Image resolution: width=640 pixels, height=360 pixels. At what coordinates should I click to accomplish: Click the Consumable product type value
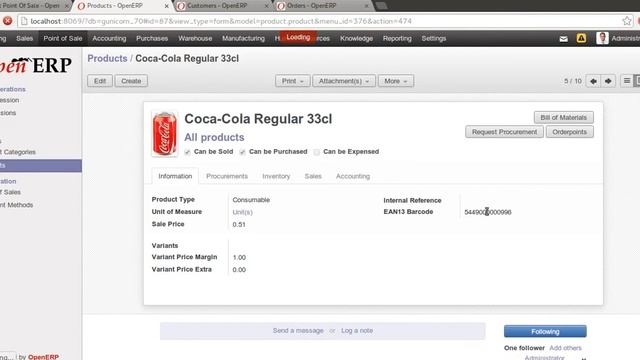251,200
